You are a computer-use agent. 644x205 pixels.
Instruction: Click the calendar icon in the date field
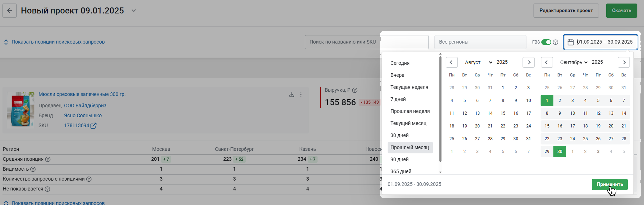pos(571,42)
